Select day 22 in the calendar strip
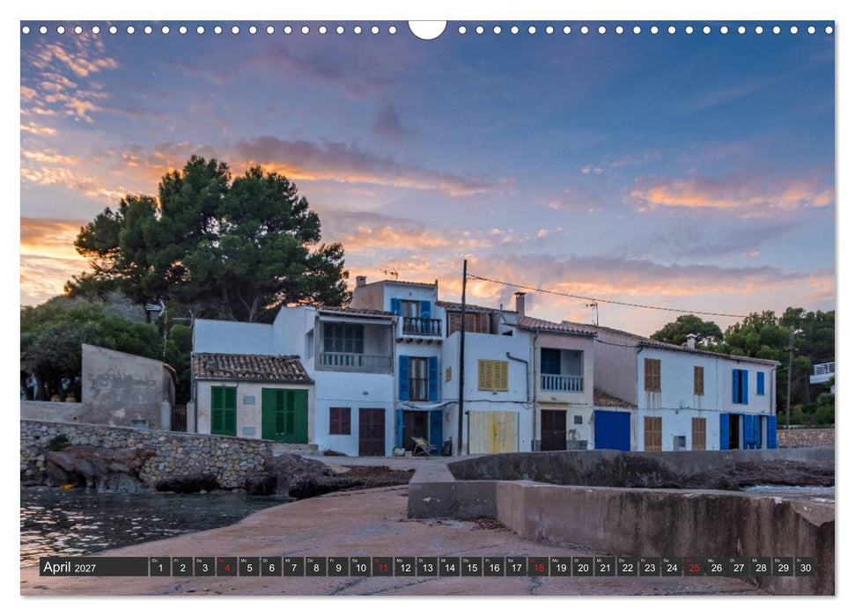The image size is (855, 616). click(628, 567)
